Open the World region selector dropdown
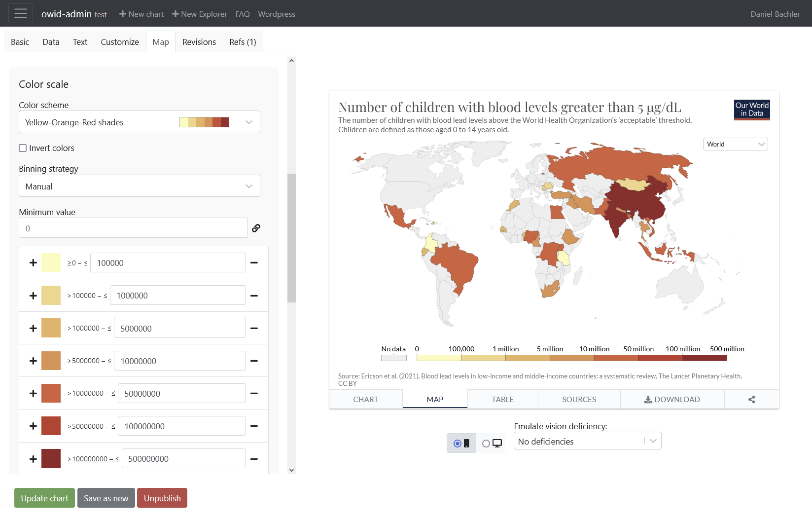Viewport: 812px width, 522px height. click(735, 144)
